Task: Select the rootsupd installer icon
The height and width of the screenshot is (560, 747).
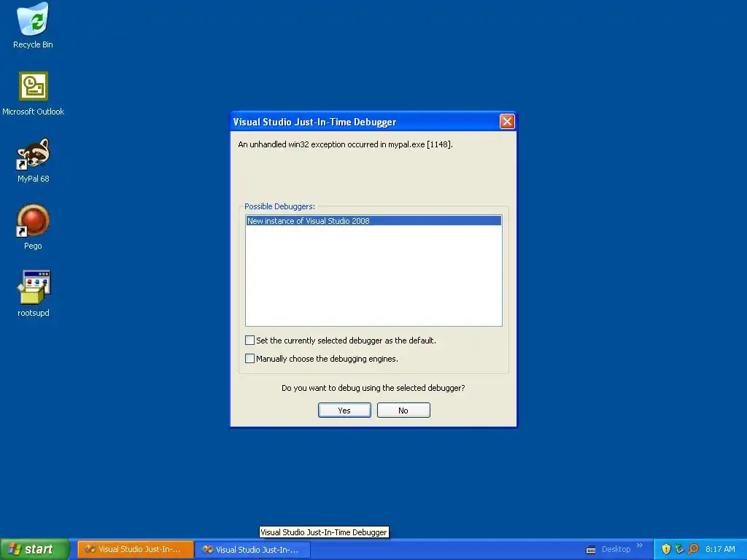Action: point(33,294)
